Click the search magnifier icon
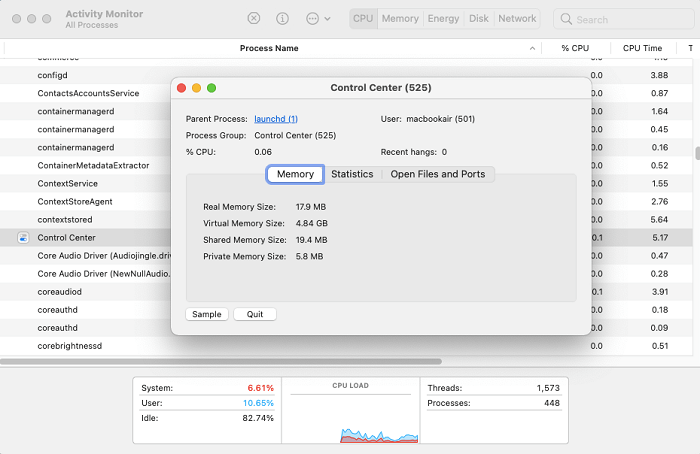 tap(566, 19)
